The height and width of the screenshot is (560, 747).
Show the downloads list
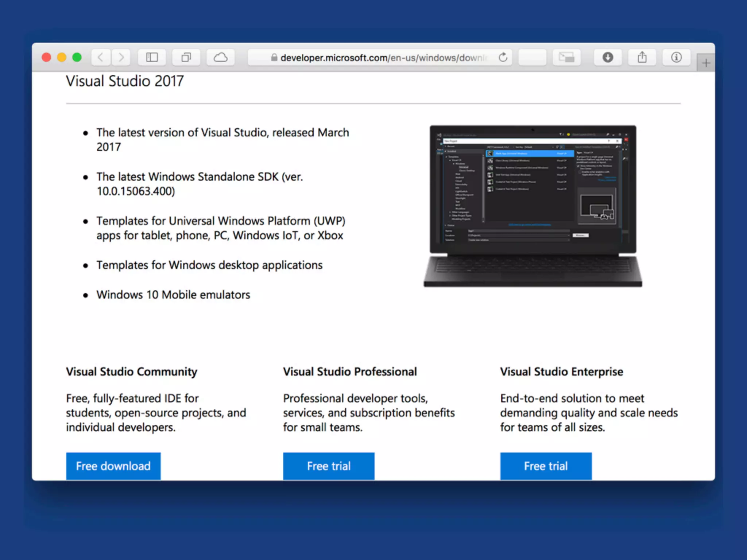point(608,57)
